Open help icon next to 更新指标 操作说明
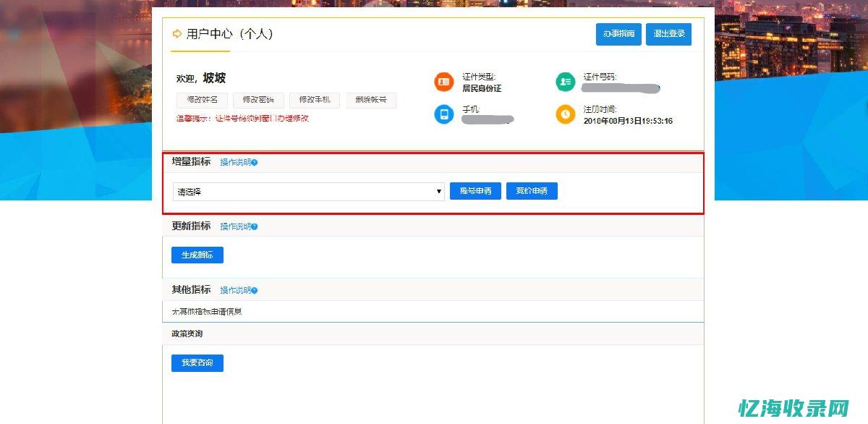Image resolution: width=868 pixels, height=424 pixels. coord(254,226)
